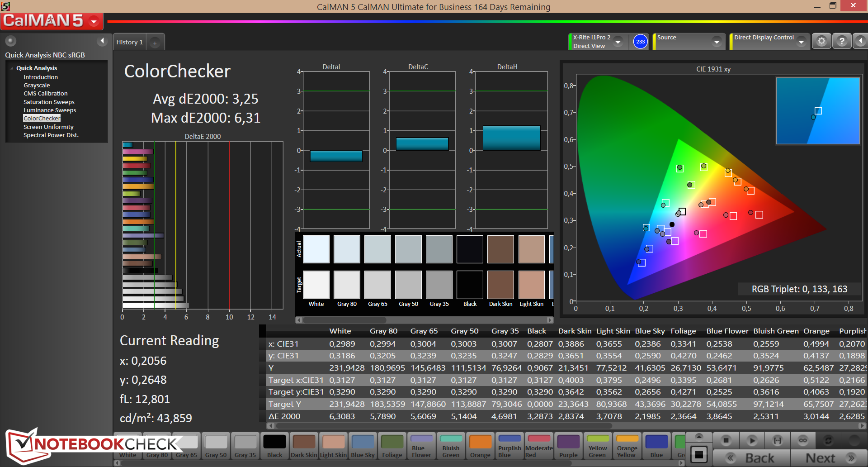Image resolution: width=868 pixels, height=467 pixels.
Task: Expand the Source dropdown
Action: coord(717,42)
